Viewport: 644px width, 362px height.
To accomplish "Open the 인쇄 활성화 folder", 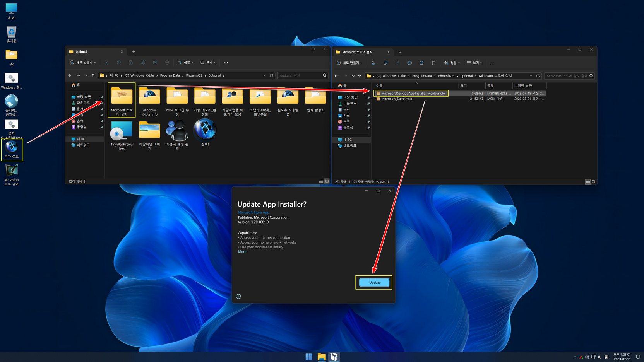I will click(x=315, y=100).
